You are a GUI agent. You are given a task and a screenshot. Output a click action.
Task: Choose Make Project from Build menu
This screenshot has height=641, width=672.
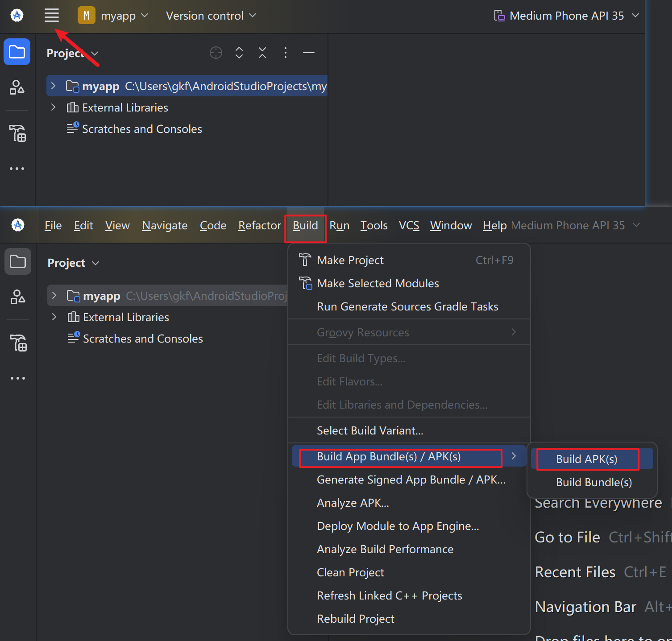click(409, 260)
